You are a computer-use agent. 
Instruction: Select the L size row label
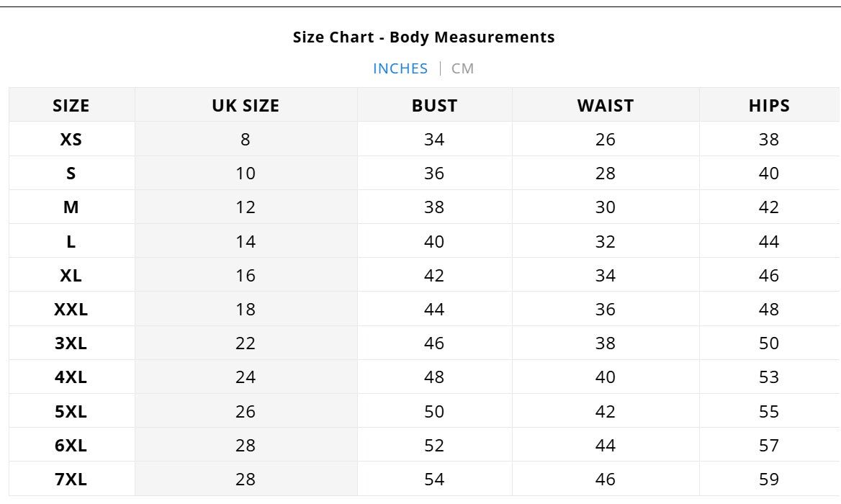(x=71, y=241)
